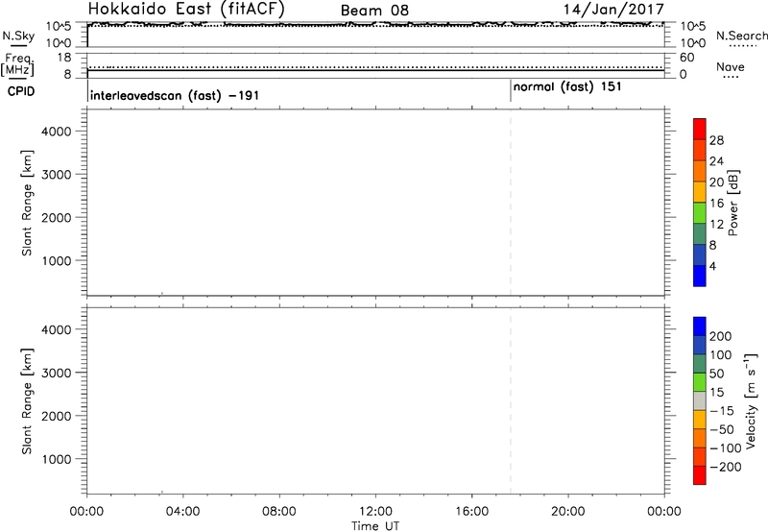Click the Slant Range label of power panel
The width and height of the screenshot is (768, 532).
pyautogui.click(x=27, y=203)
